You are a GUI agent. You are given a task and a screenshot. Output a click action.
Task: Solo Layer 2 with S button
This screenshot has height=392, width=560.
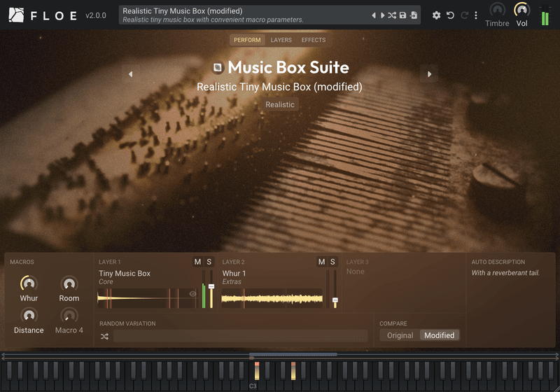tap(332, 262)
